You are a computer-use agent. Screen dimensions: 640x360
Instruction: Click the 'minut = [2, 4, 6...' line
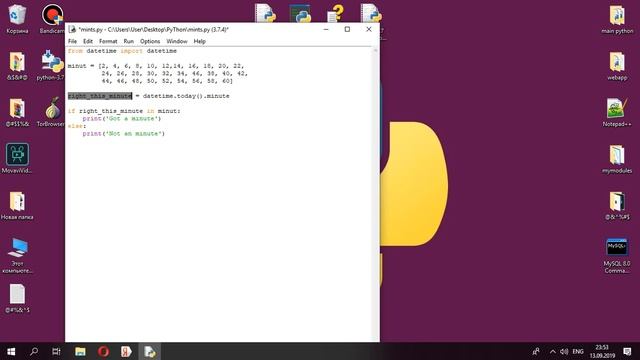156,66
